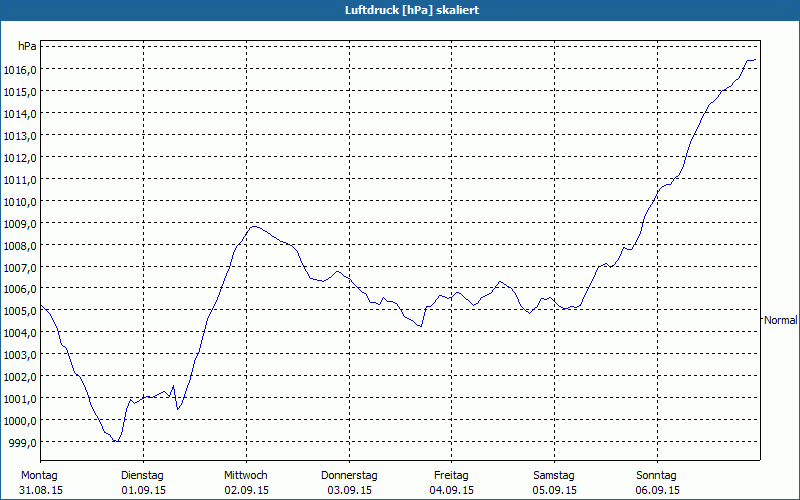Click the 1010,0 y-axis value
This screenshot has width=800, height=500.
20,202
